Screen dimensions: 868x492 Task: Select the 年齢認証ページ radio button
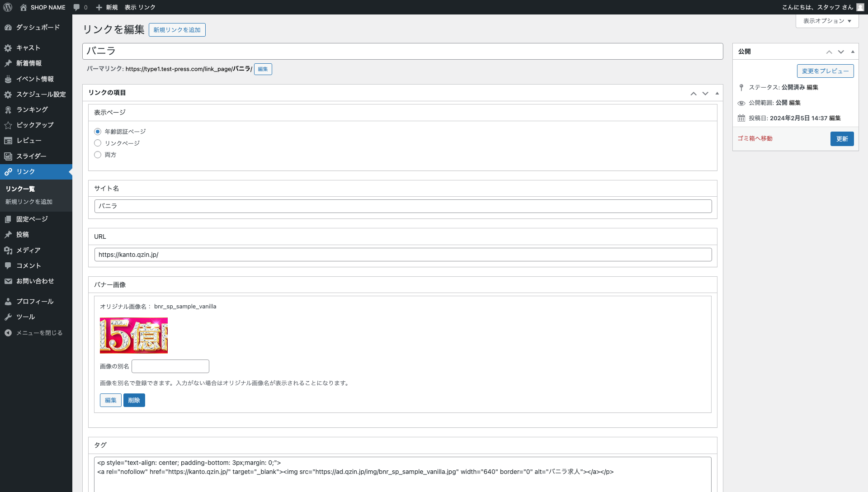(x=98, y=132)
